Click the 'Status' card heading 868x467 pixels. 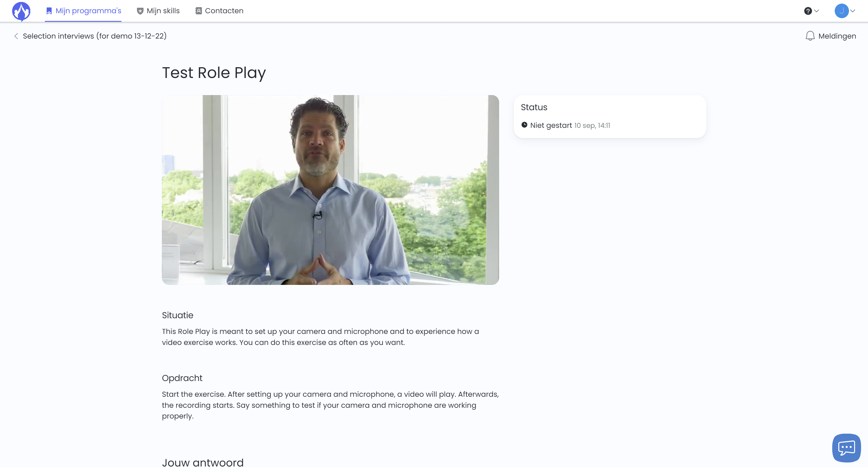click(x=534, y=107)
